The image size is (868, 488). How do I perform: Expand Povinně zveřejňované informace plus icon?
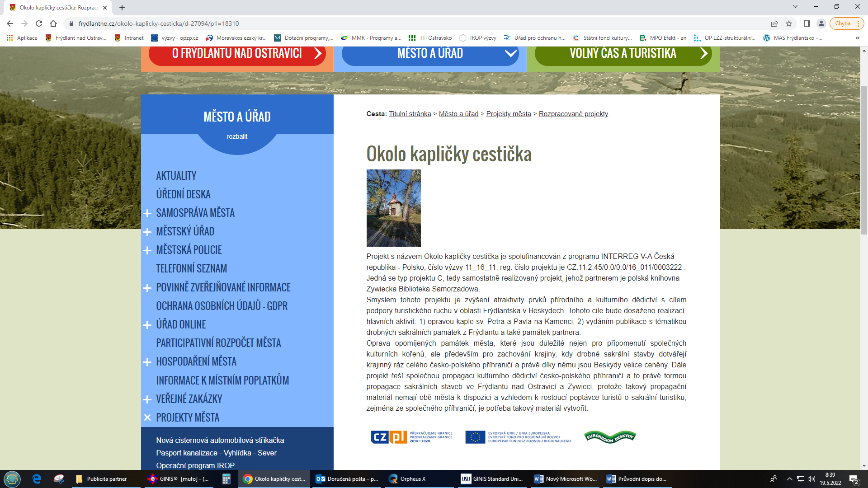[147, 288]
